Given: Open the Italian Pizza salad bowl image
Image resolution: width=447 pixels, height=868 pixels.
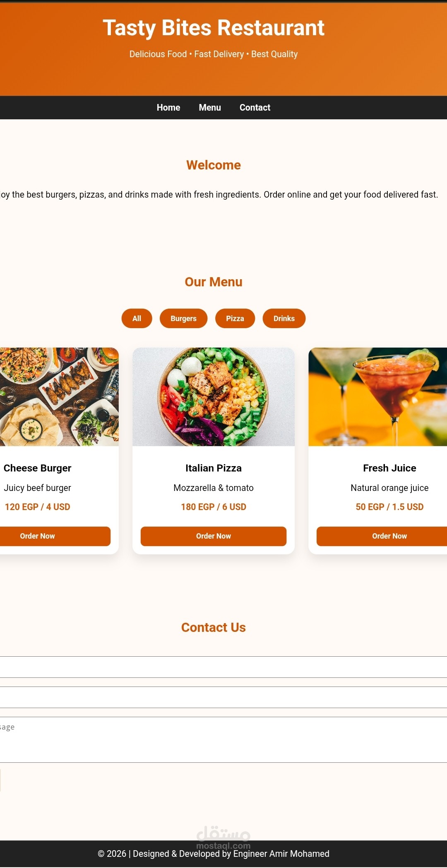Looking at the screenshot, I should click(214, 397).
